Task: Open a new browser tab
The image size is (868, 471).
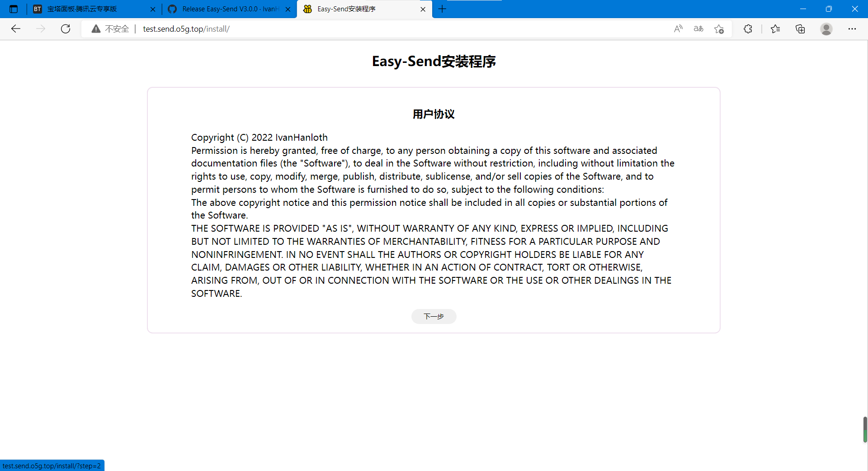Action: click(442, 9)
